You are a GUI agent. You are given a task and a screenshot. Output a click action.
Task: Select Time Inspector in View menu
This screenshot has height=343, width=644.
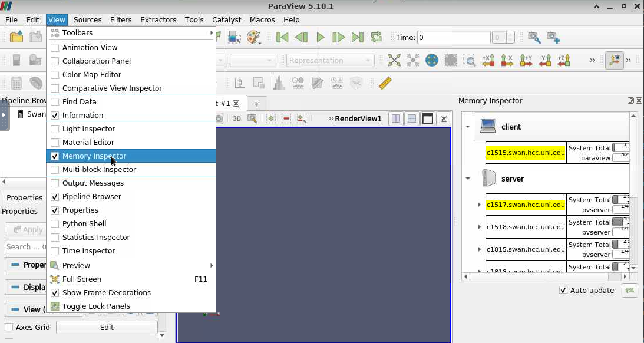[131, 251]
